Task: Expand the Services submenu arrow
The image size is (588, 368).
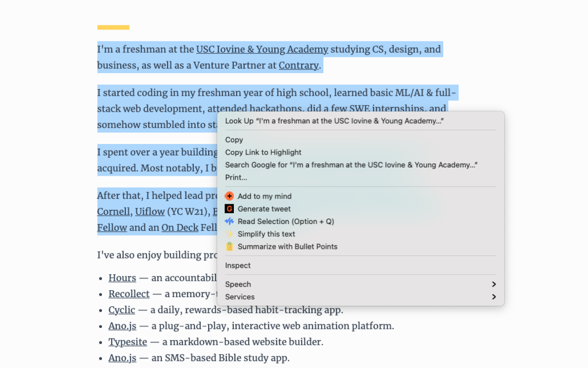Action: pyautogui.click(x=494, y=297)
